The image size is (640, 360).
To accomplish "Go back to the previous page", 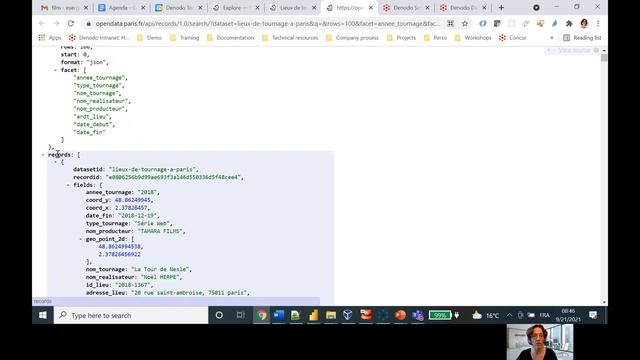I will [42, 24].
